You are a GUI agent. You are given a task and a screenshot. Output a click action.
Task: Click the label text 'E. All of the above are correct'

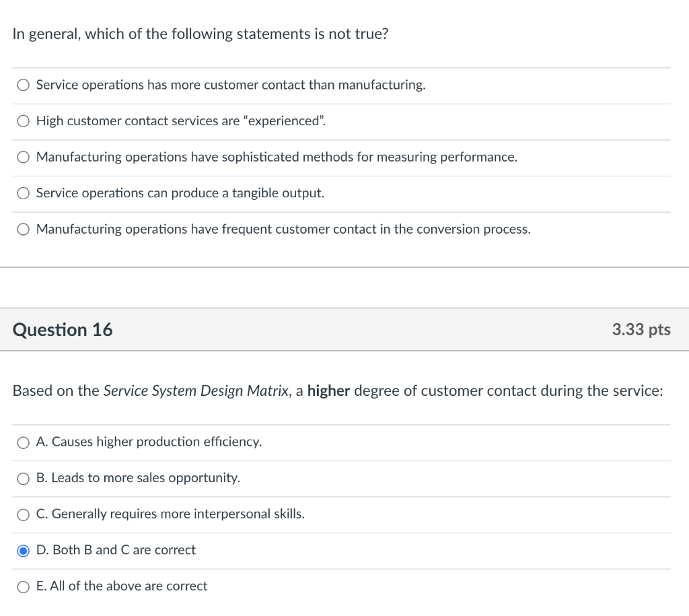(122, 586)
